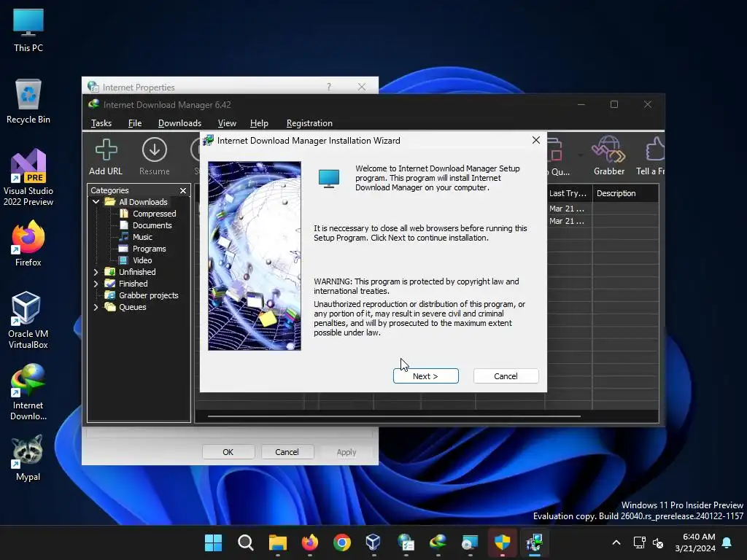This screenshot has width=747, height=560.
Task: Open VirtualBox from the taskbar
Action: (x=373, y=542)
